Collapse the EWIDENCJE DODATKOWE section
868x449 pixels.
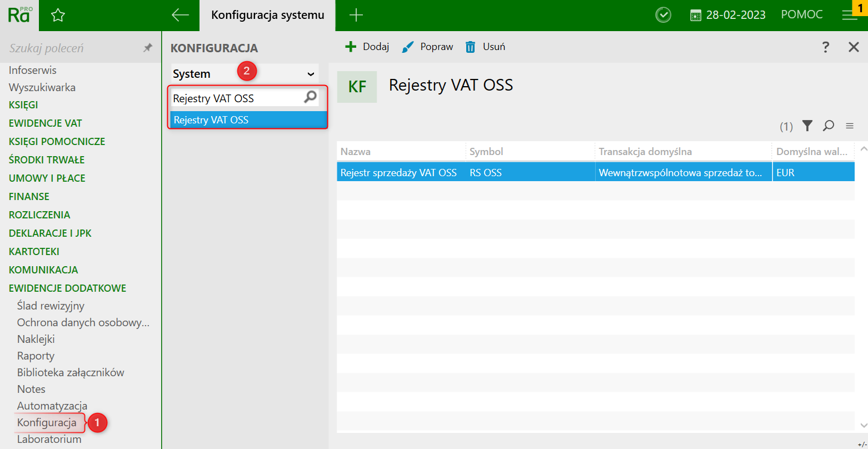pos(68,288)
